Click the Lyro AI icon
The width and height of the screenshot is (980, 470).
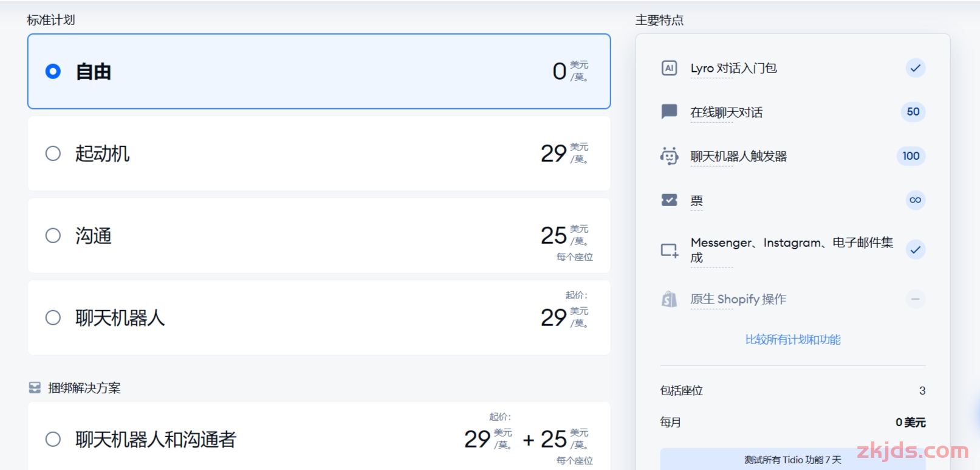click(x=669, y=68)
